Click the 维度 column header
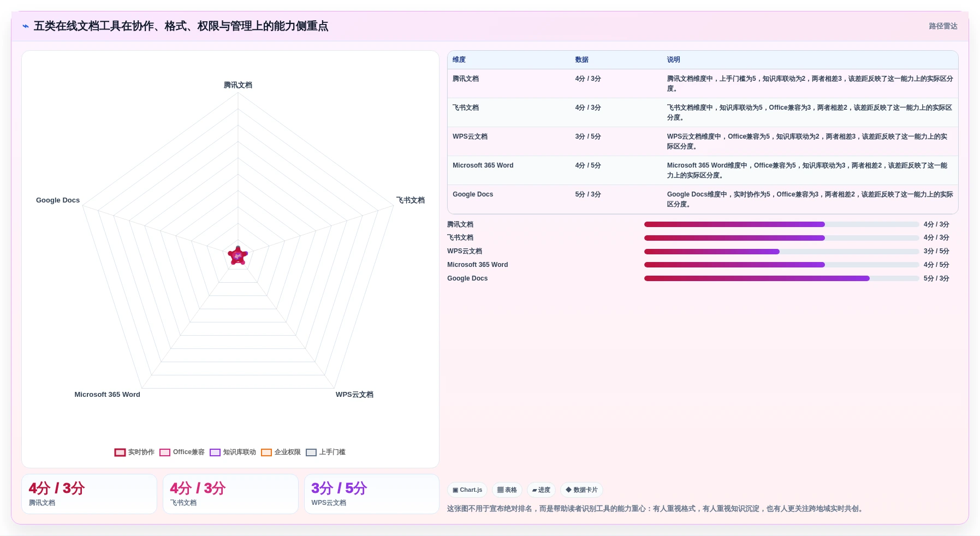 [x=459, y=59]
